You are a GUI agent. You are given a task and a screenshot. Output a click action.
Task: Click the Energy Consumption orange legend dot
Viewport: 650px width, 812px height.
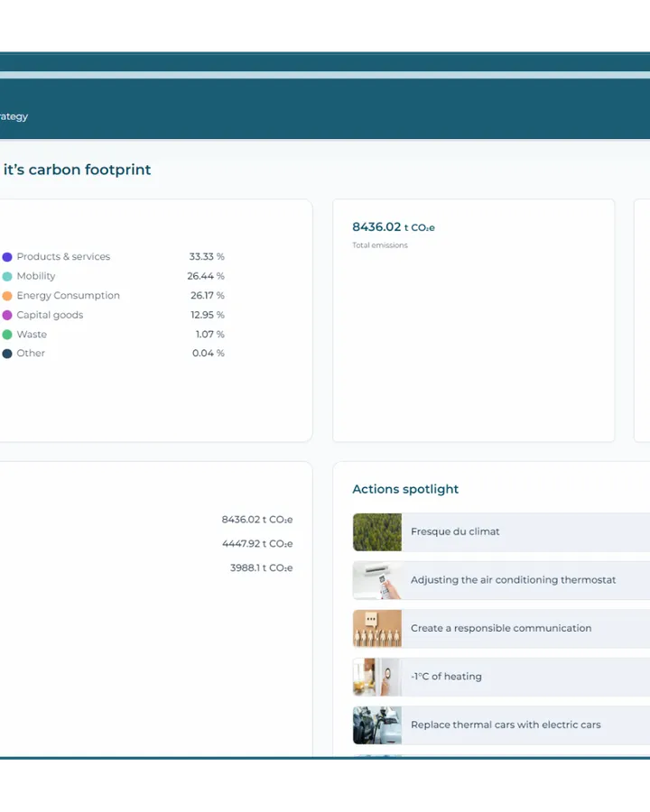point(7,296)
